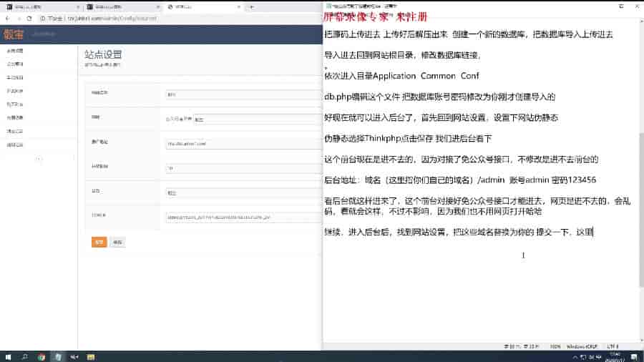
Task: Switch to the first browser tab
Action: [x=39, y=6]
